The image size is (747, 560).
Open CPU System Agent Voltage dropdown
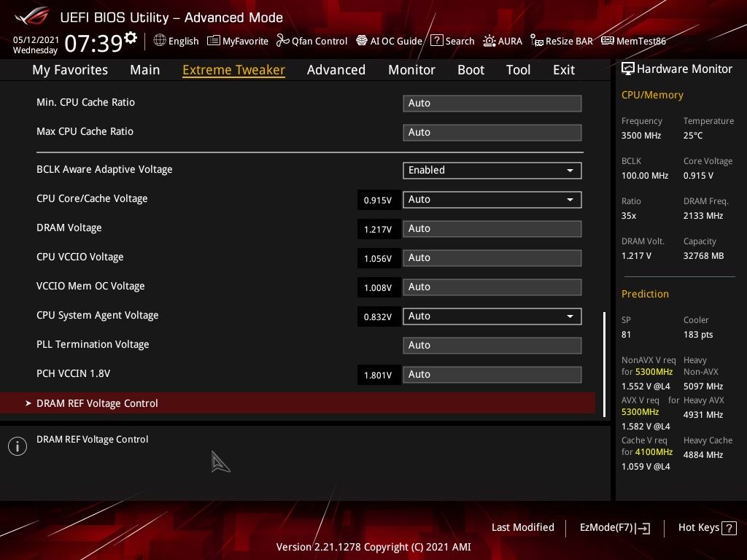(492, 316)
